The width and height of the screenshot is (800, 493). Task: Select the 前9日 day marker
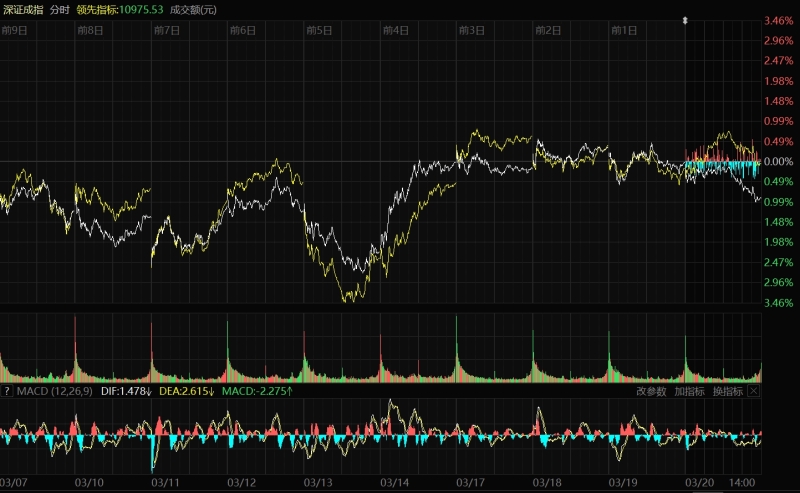[14, 31]
